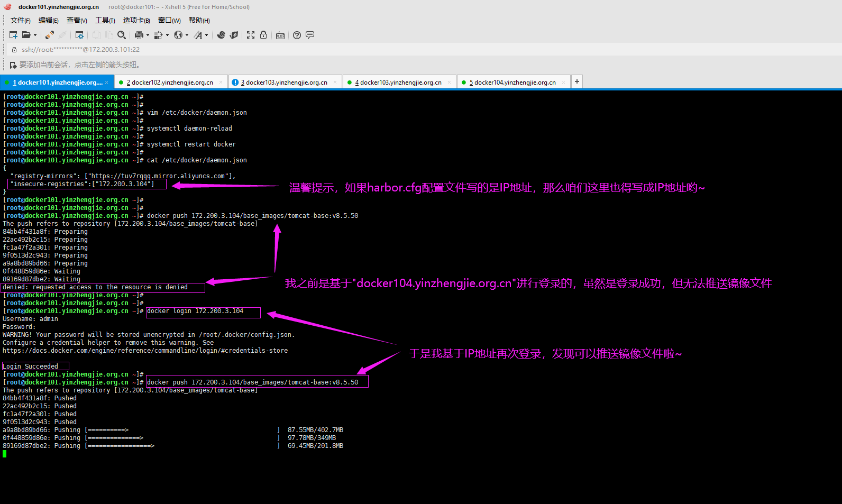Viewport: 842px width, 504px height.
Task: Open Help question mark icon
Action: coord(297,35)
